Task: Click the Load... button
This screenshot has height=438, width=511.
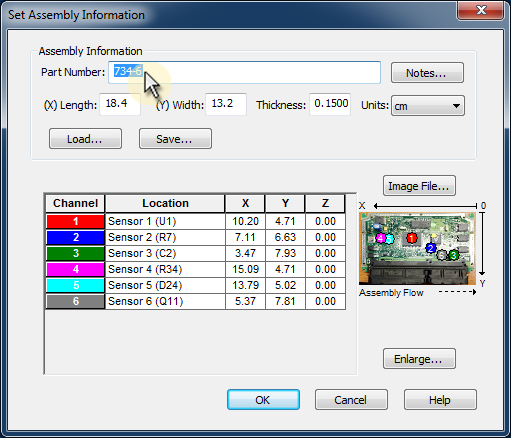Action: 85,139
